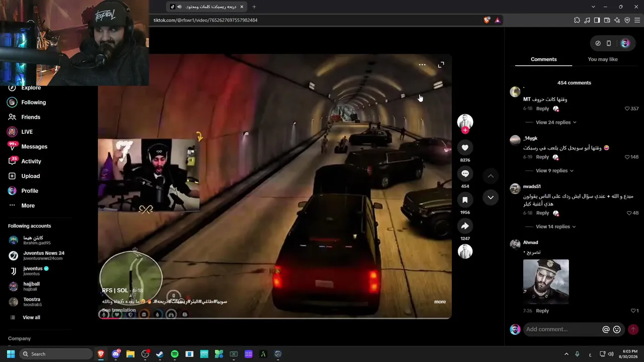Screen dimensions: 644x362
Task: Open the emoji picker in comment box
Action: tap(617, 329)
